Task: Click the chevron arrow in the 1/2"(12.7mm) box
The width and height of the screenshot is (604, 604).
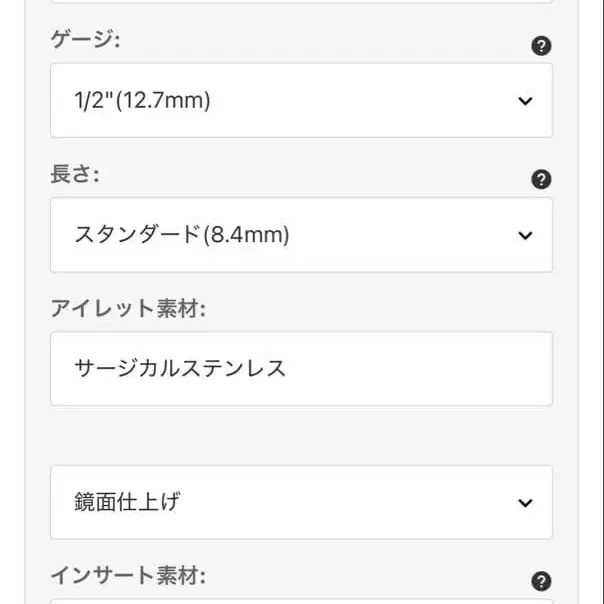Action: pyautogui.click(x=525, y=101)
